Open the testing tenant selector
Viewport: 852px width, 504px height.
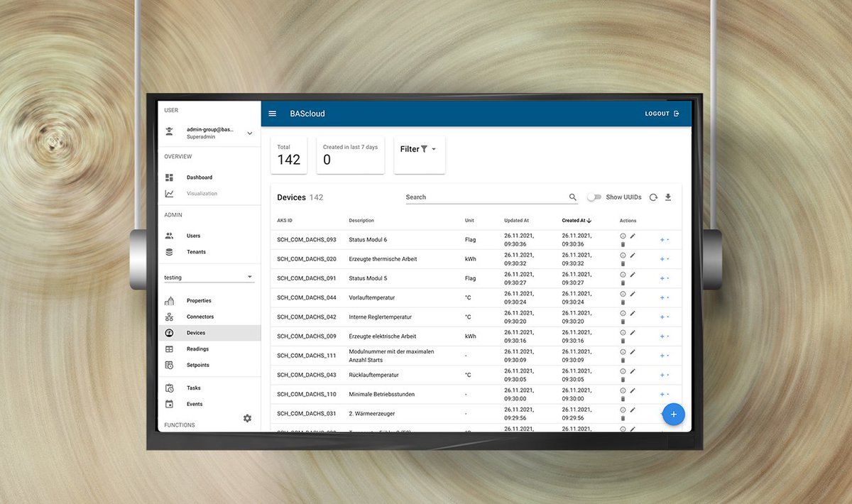209,277
